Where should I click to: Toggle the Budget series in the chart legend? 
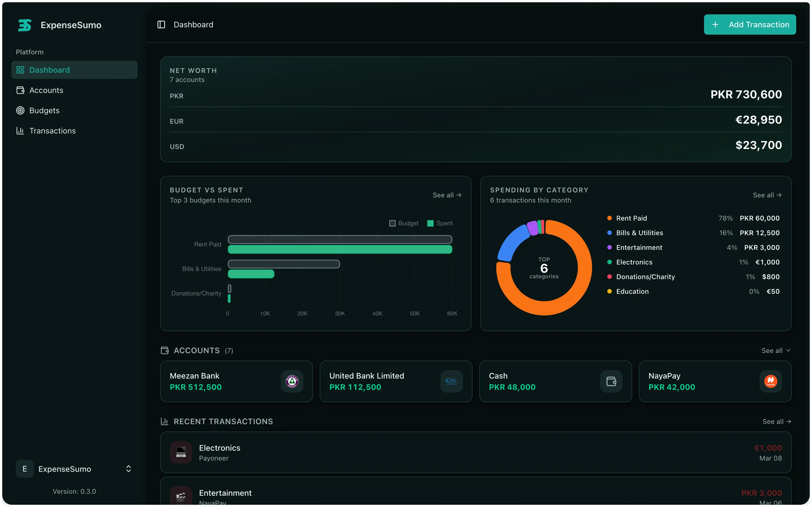tap(404, 223)
